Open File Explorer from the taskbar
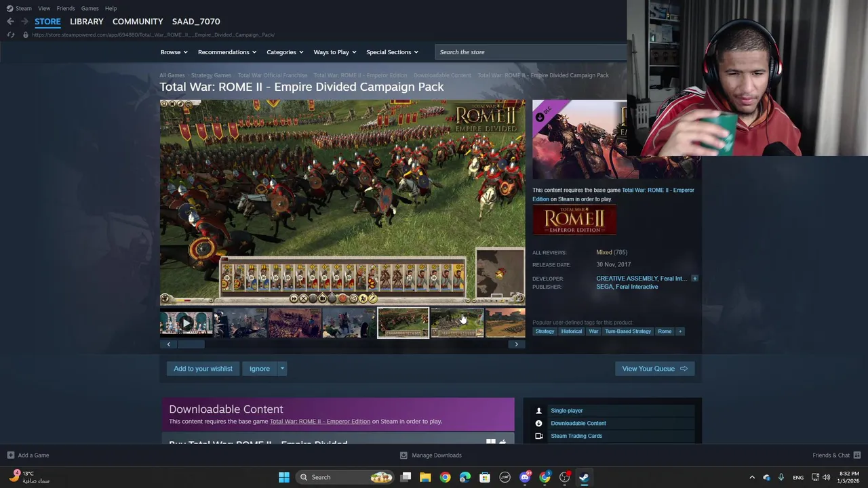This screenshot has width=868, height=488. coord(425,477)
